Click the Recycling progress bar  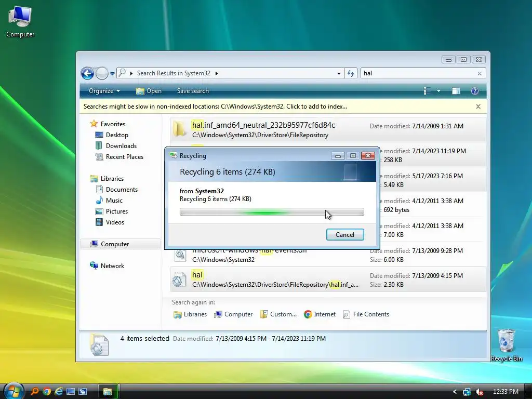pos(272,212)
